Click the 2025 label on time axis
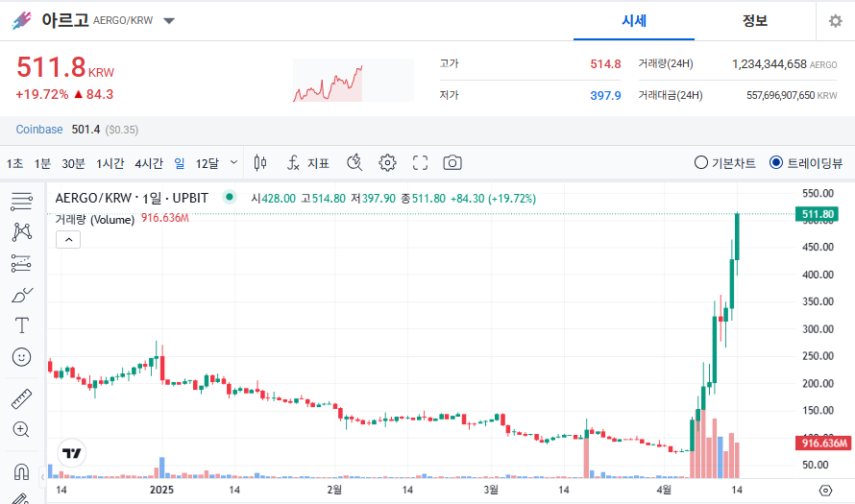The width and height of the screenshot is (855, 504). (x=161, y=490)
